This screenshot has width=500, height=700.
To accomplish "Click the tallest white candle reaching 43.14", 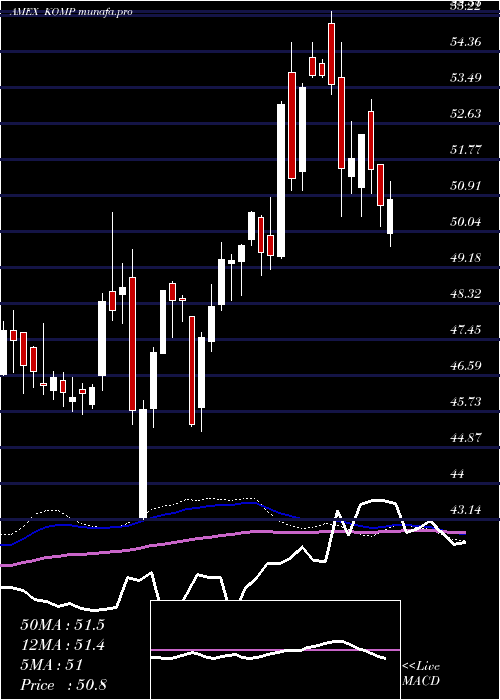I will tap(143, 464).
